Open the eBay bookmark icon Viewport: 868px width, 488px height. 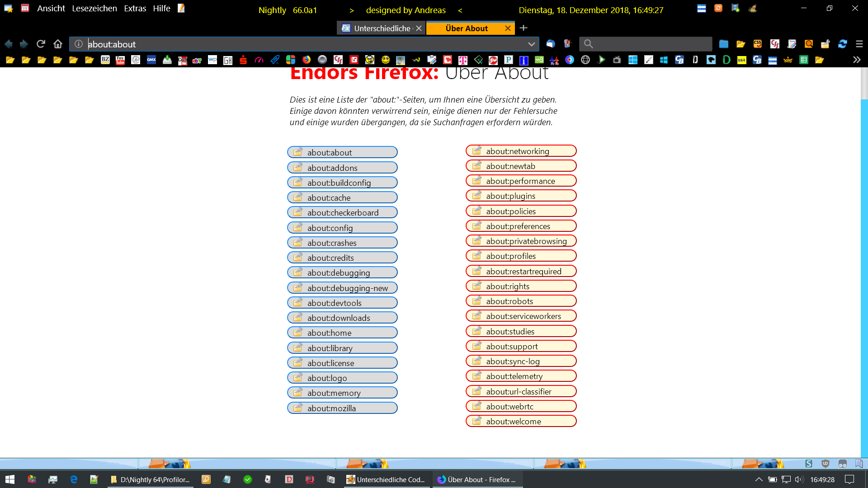click(x=197, y=60)
